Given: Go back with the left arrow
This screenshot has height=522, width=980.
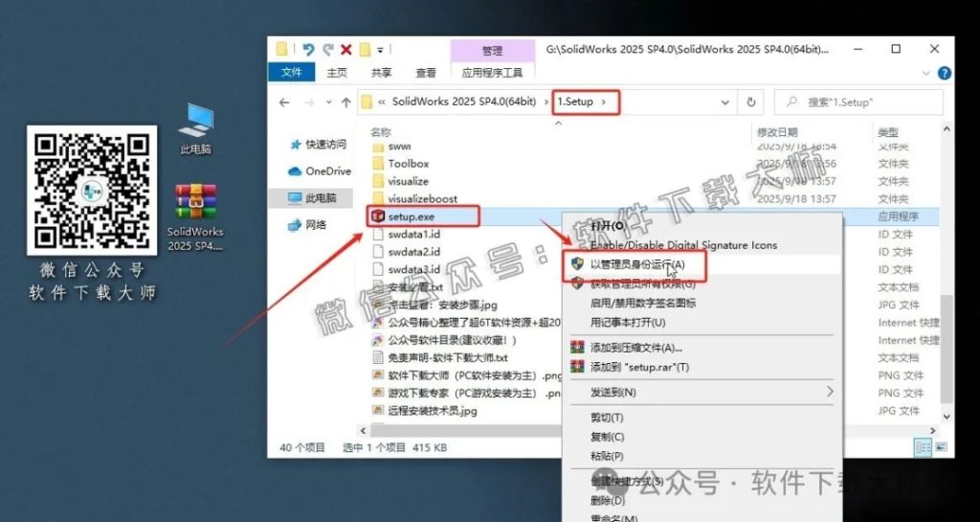Looking at the screenshot, I should [284, 102].
